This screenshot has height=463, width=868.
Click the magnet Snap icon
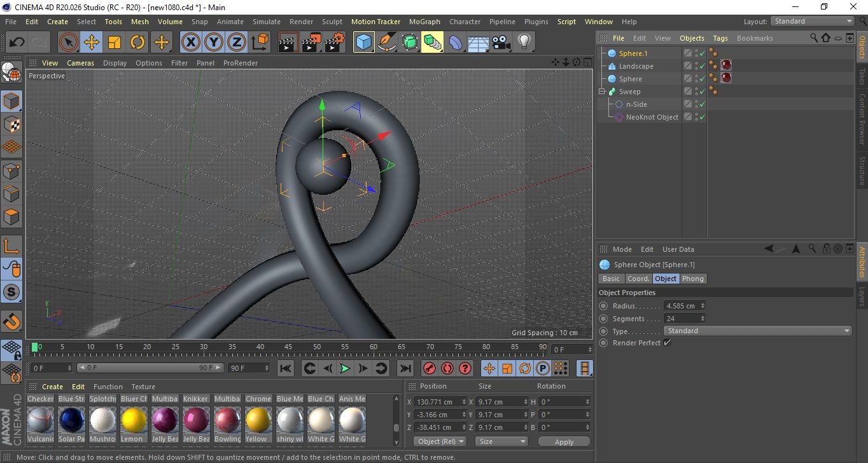pyautogui.click(x=11, y=322)
